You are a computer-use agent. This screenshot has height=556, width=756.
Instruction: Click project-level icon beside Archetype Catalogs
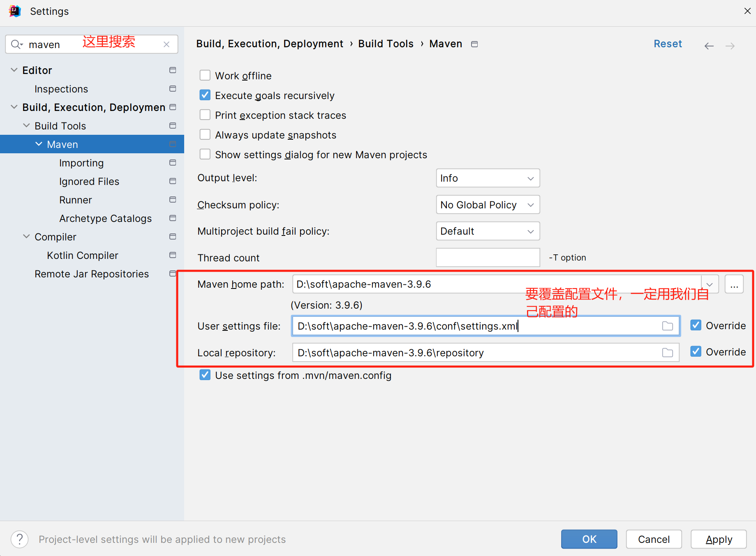click(173, 218)
